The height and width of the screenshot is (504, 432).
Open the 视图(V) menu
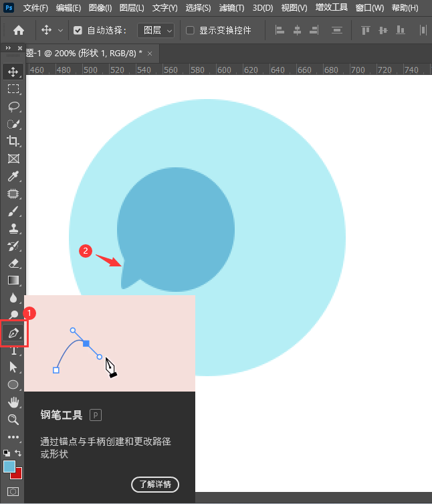[x=294, y=8]
